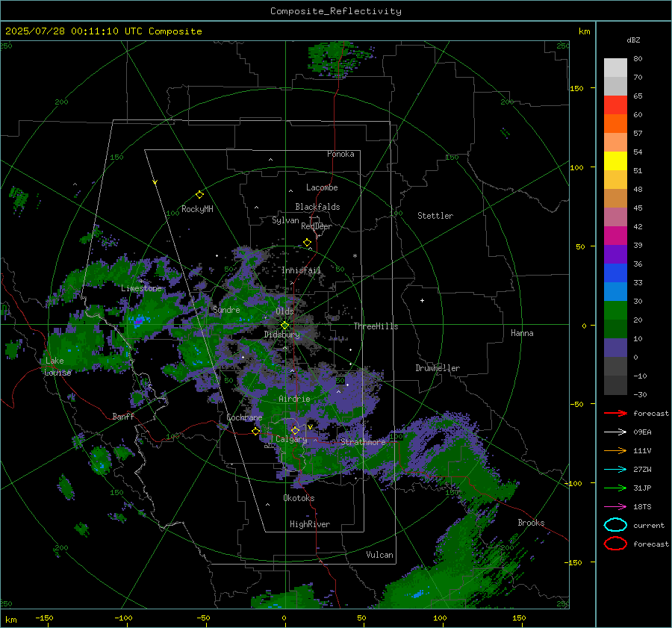This screenshot has width=672, height=628.
Task: Select the 80 dBZ light gray swatch
Action: click(615, 67)
